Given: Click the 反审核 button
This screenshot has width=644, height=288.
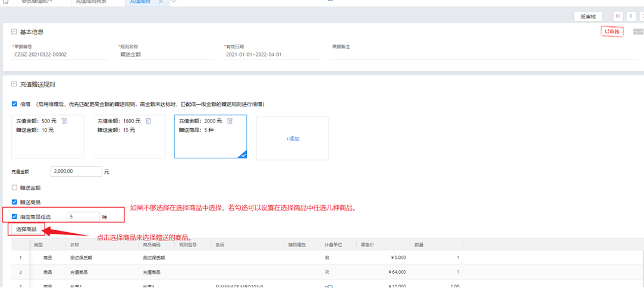Looking at the screenshot, I should [x=588, y=17].
